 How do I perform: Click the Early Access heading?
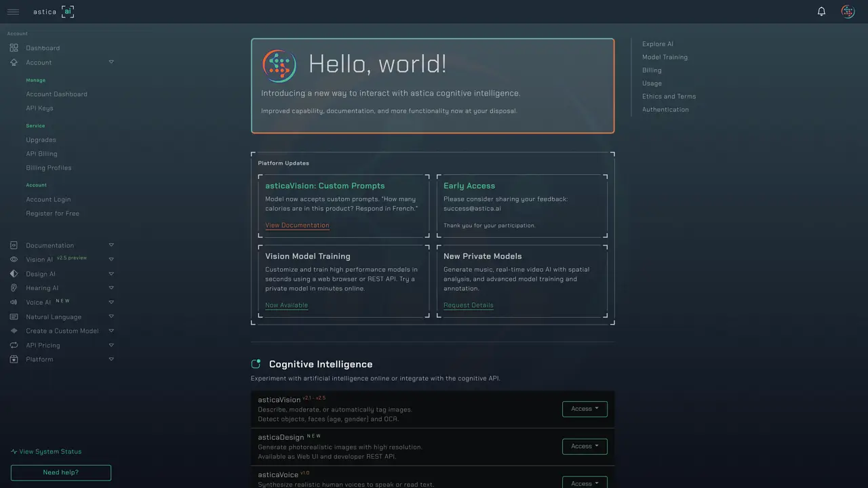point(469,186)
